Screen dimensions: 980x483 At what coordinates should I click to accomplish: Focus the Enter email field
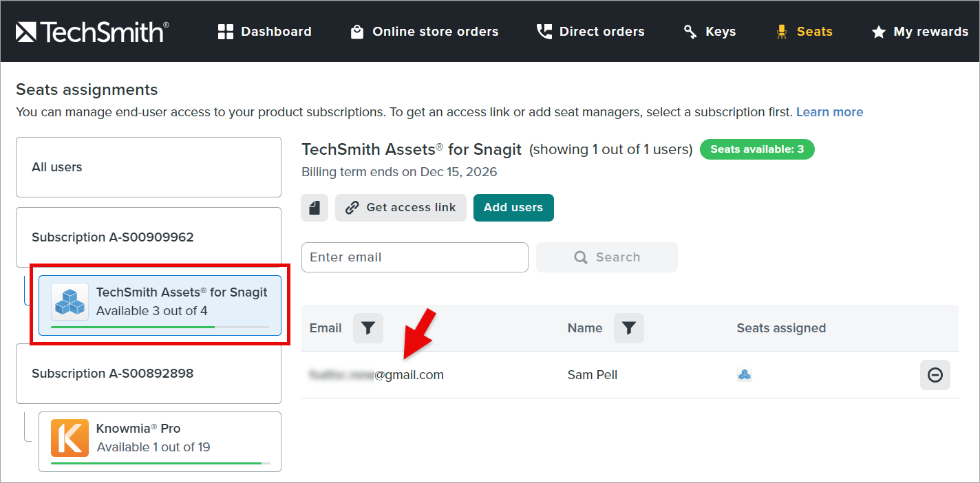tap(414, 257)
